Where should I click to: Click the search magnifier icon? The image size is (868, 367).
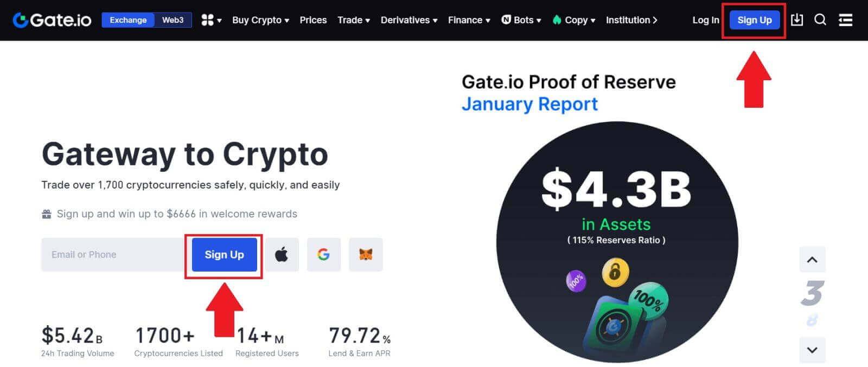click(820, 20)
